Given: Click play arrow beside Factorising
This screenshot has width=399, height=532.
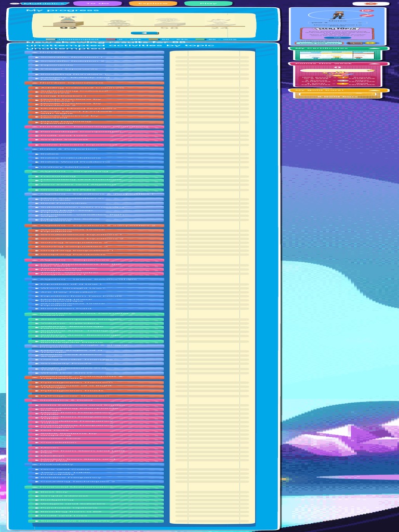Looking at the screenshot, I should click(x=37, y=177).
